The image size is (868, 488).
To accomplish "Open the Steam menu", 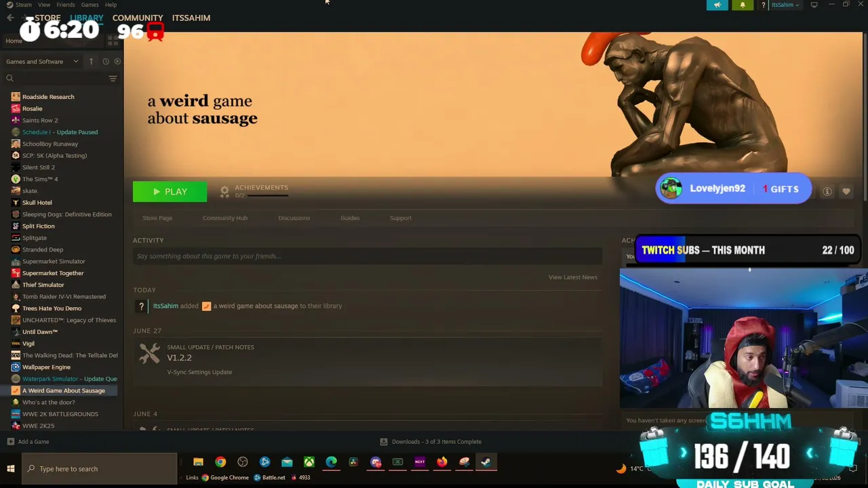I will click(23, 5).
